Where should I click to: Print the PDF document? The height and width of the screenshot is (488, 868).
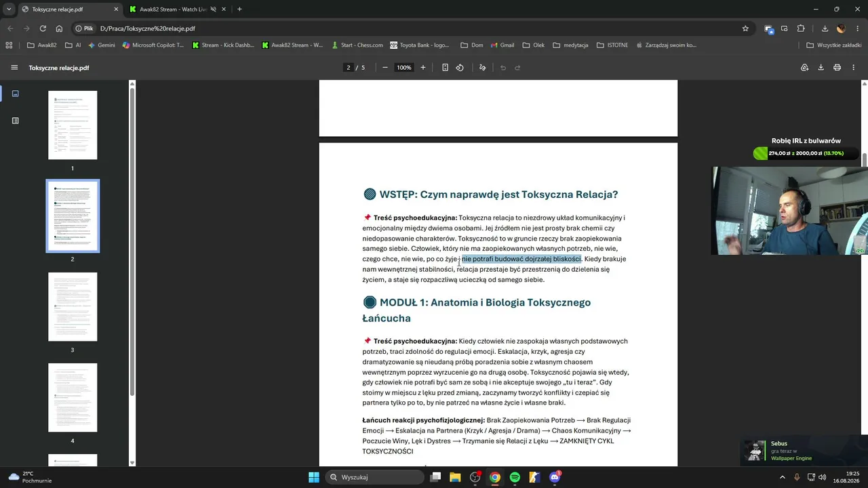(x=837, y=68)
